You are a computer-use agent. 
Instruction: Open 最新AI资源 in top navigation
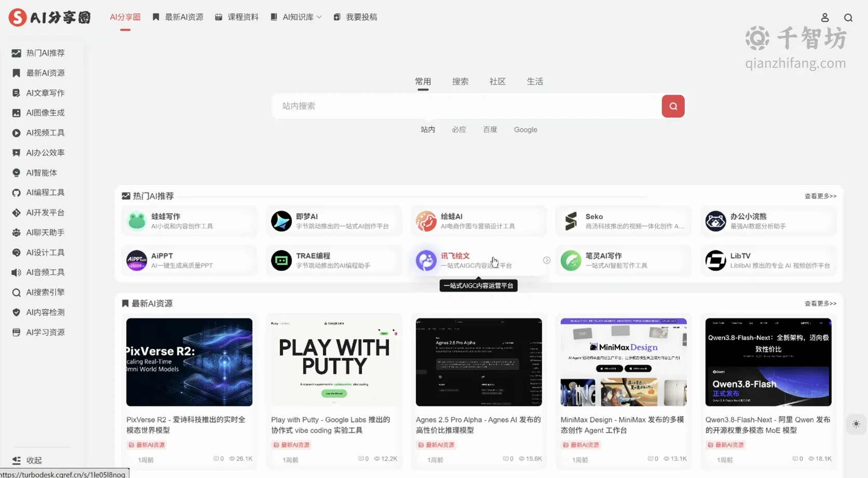pyautogui.click(x=178, y=17)
